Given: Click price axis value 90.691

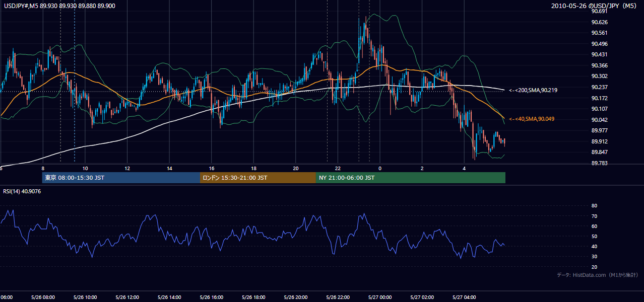Looking at the screenshot, I should point(599,11).
